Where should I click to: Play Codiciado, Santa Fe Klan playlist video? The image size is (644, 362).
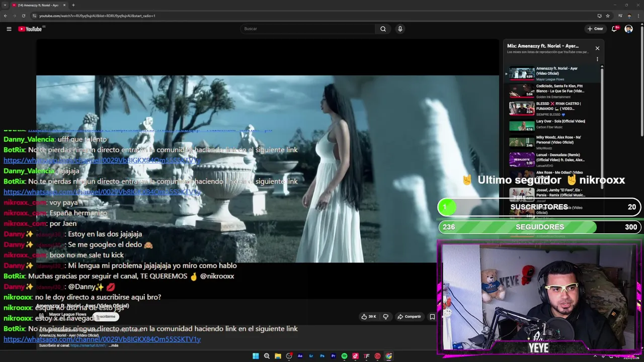[x=553, y=91]
